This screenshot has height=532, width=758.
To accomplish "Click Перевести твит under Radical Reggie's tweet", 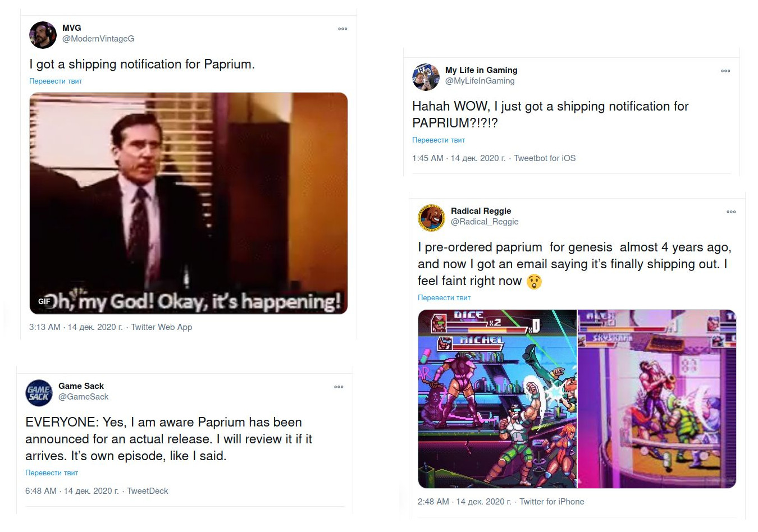I will 444,298.
